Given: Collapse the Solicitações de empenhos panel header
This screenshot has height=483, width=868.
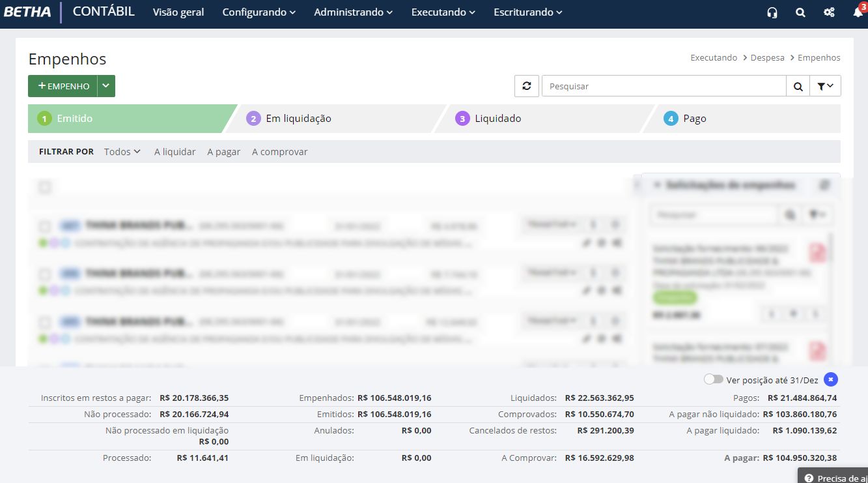Looking at the screenshot, I should point(725,185).
